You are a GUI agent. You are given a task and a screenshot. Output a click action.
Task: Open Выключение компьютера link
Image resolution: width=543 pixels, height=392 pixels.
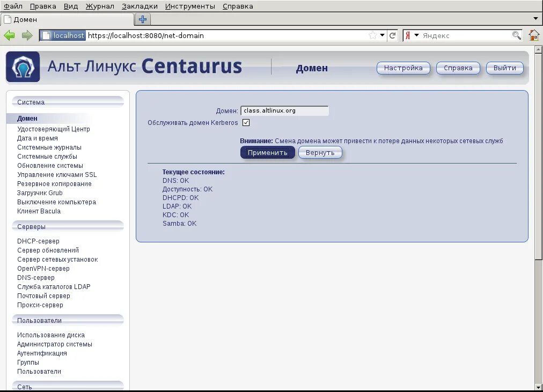56,202
